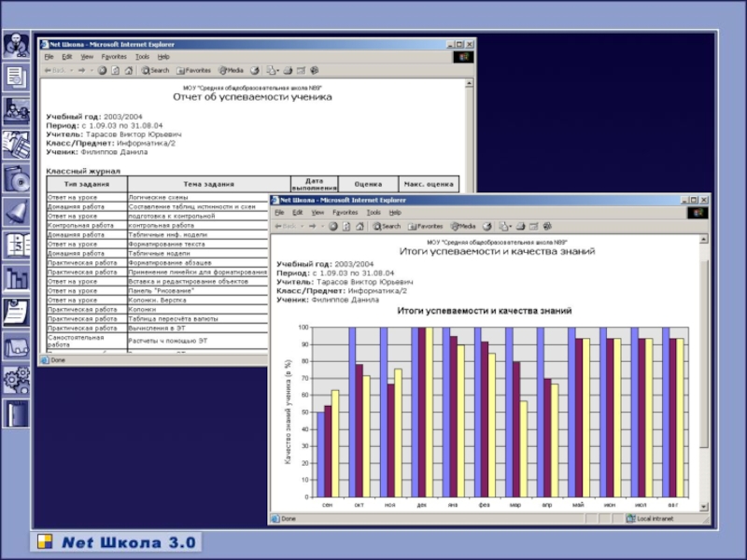Click Search button in front browser toolbar
The image size is (747, 560).
click(x=387, y=226)
